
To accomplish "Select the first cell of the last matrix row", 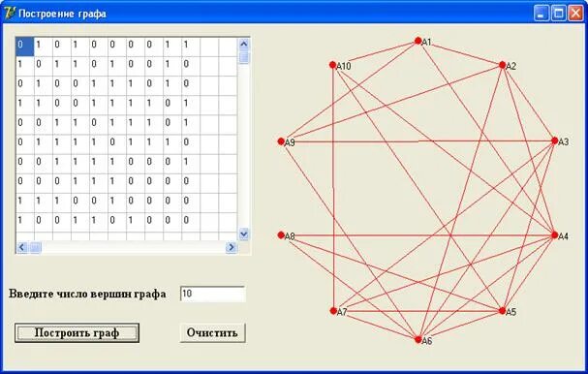I will click(25, 222).
